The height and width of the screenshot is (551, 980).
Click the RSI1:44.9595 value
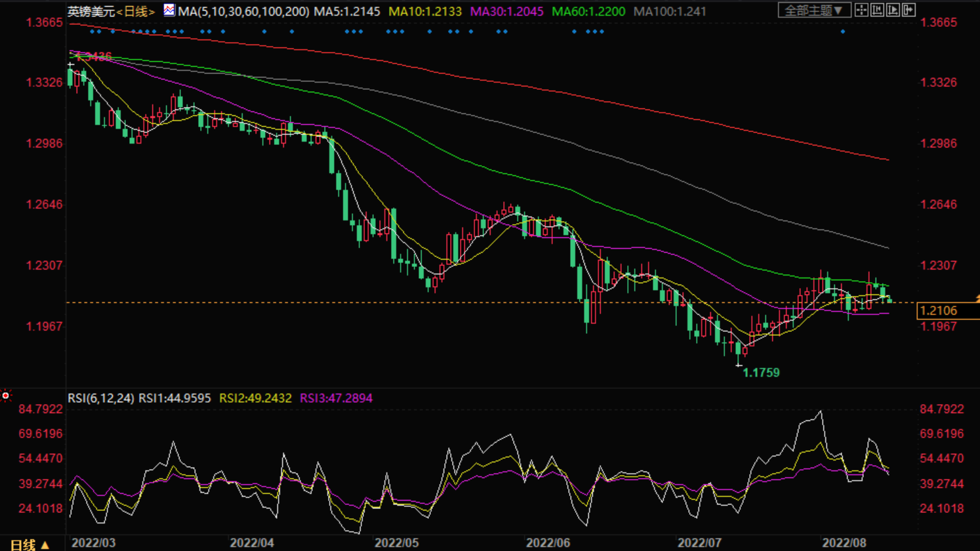[174, 398]
